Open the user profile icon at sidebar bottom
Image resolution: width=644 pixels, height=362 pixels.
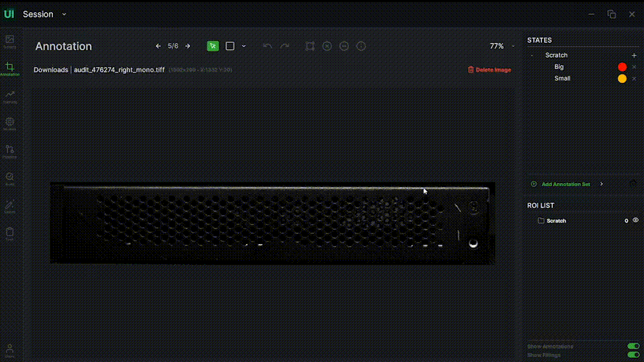coord(10,351)
